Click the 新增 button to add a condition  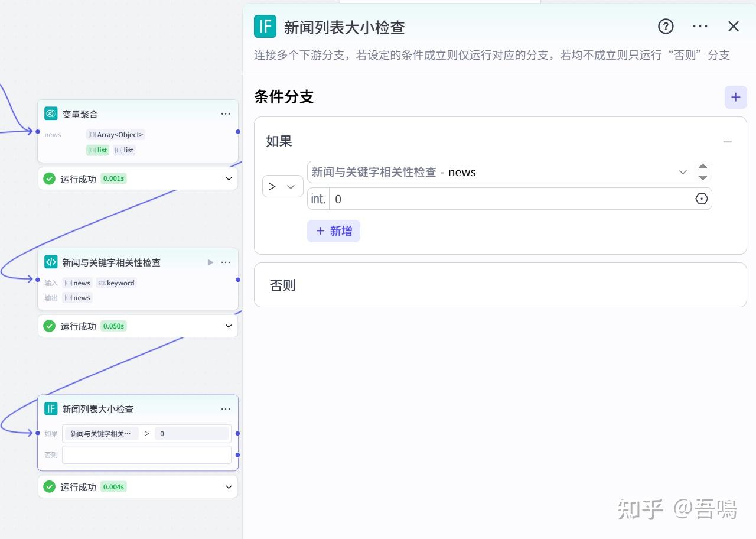click(x=334, y=231)
